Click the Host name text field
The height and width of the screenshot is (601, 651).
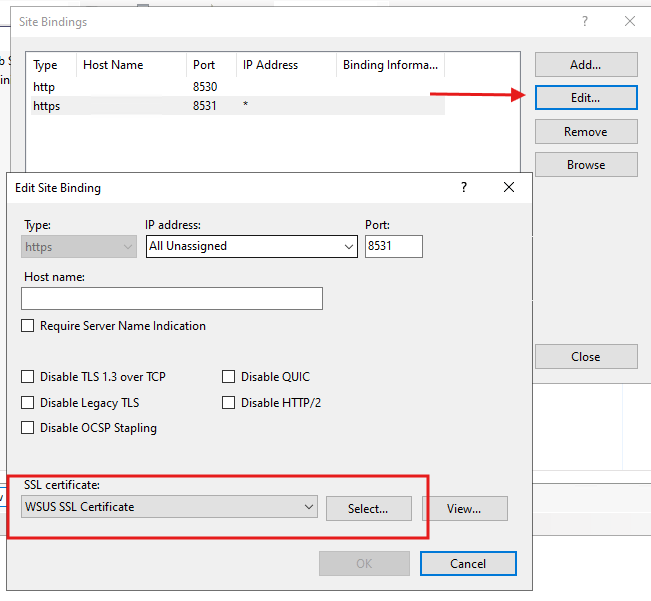click(x=172, y=298)
